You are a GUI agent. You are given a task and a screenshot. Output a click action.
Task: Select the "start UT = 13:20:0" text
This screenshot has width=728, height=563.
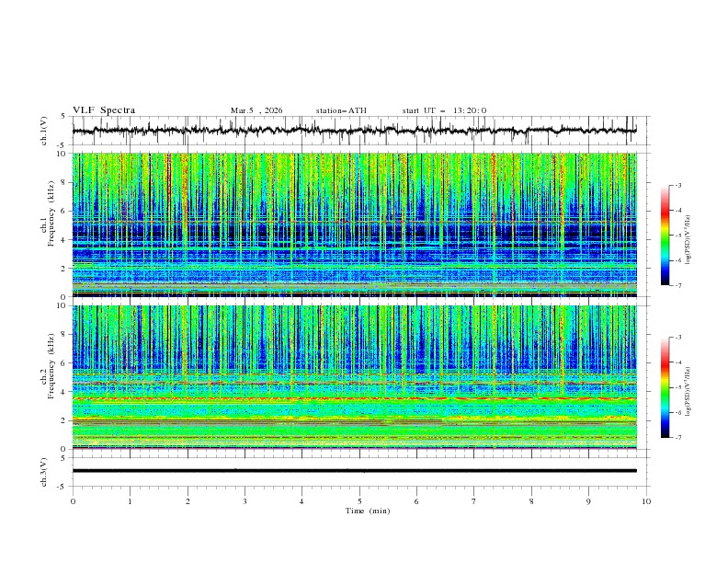tap(444, 110)
